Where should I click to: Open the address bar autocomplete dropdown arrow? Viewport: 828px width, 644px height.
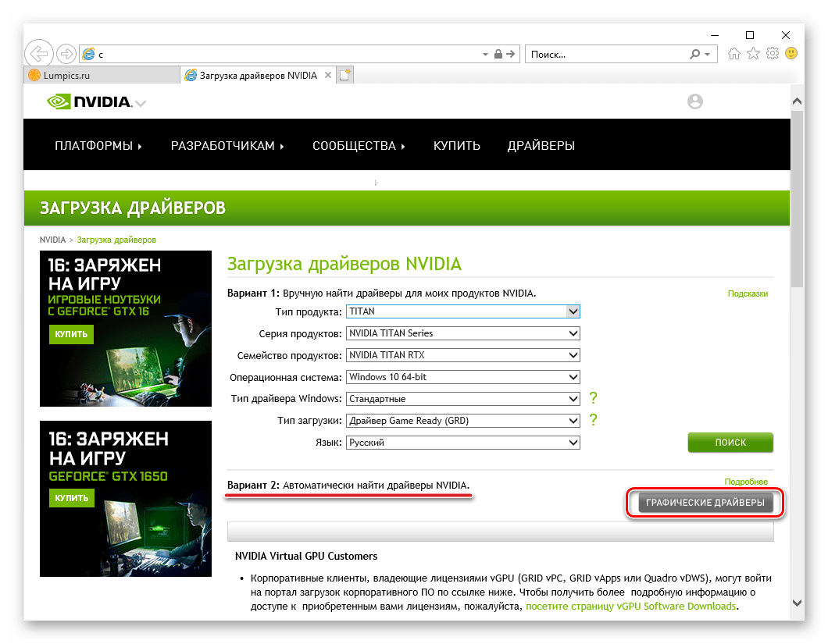click(x=485, y=55)
